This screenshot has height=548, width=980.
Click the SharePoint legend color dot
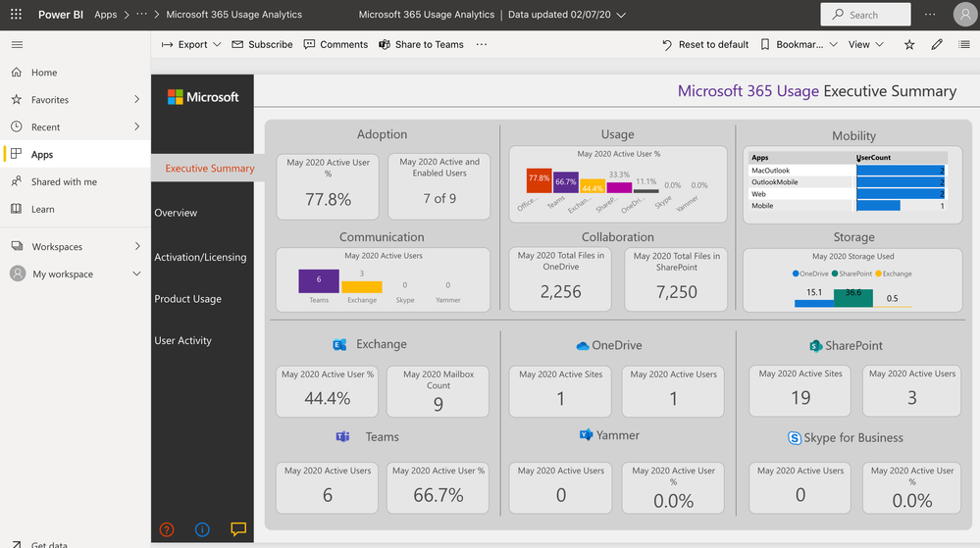pos(835,274)
